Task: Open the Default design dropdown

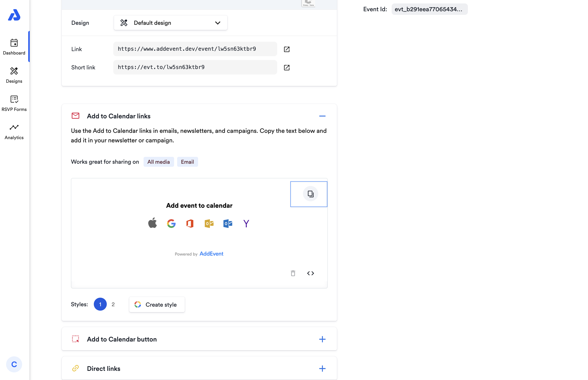Action: point(170,23)
